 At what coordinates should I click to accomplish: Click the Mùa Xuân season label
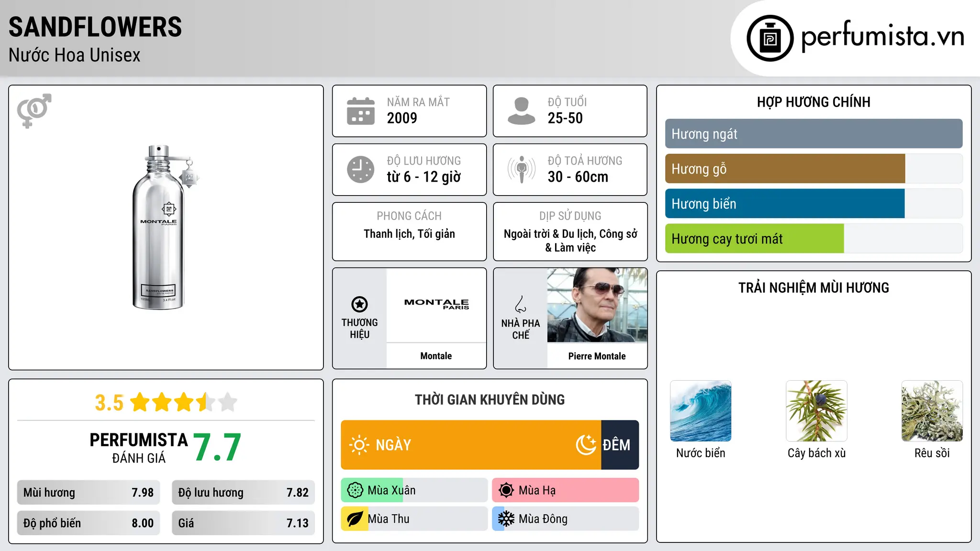391,490
